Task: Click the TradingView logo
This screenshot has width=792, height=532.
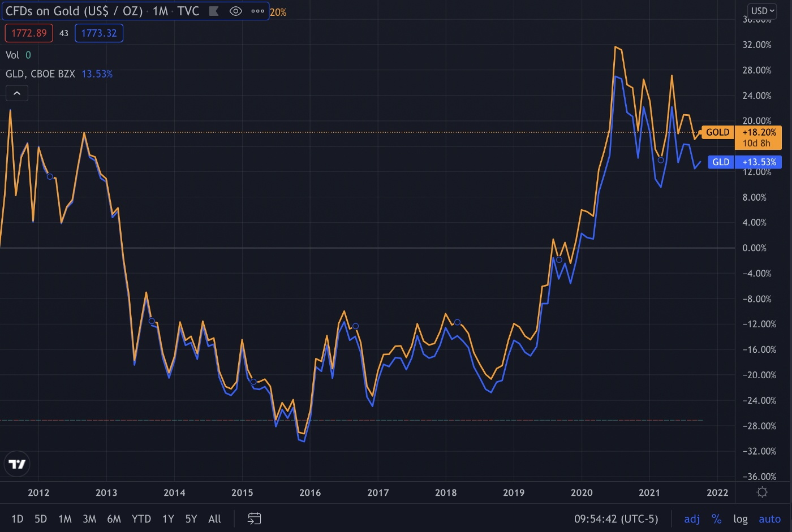Action: coord(17,464)
